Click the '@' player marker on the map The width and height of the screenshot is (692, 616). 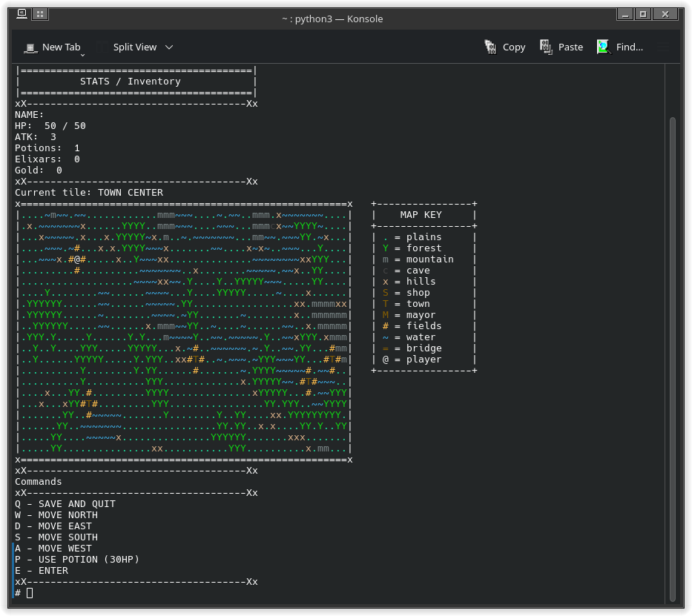pyautogui.click(x=77, y=259)
